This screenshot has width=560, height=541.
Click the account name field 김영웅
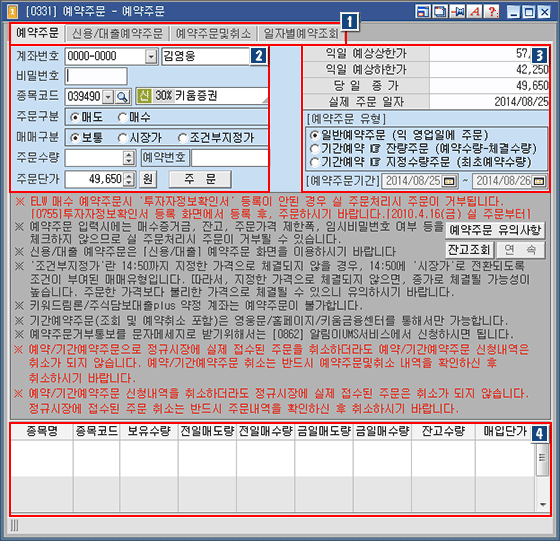(x=205, y=56)
